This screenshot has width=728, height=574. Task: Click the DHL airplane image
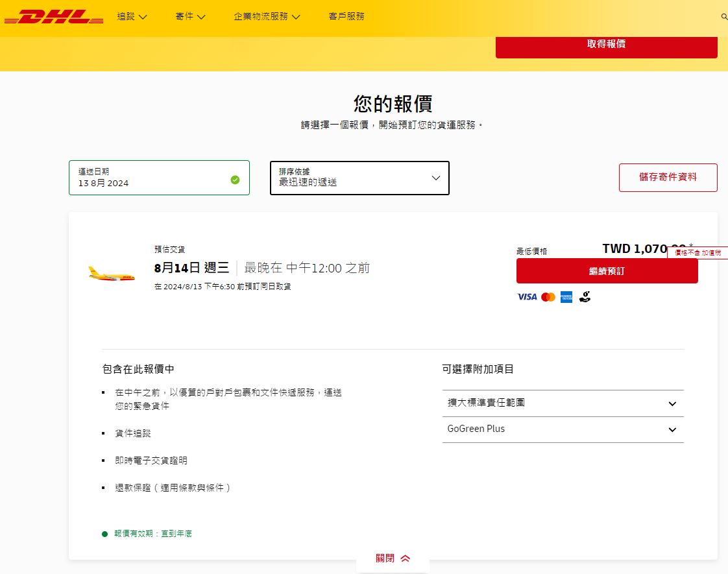pos(112,274)
